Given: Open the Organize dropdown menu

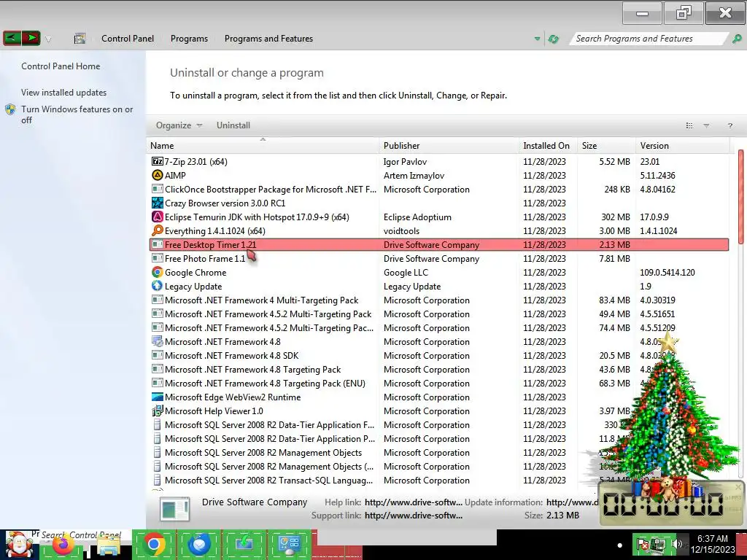Looking at the screenshot, I should coord(179,125).
